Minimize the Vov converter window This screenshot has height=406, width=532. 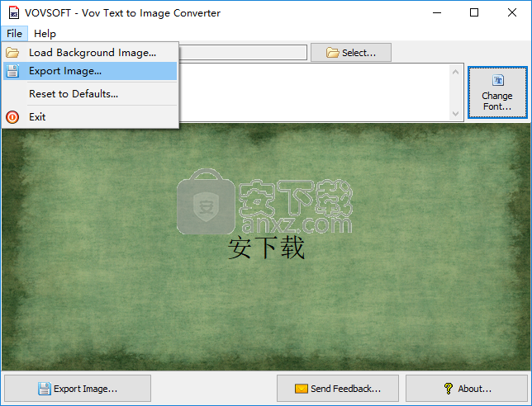437,13
